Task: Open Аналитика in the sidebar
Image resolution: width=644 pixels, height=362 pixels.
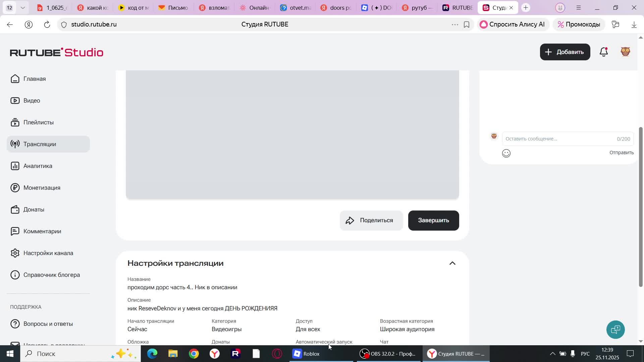Action: [38, 166]
